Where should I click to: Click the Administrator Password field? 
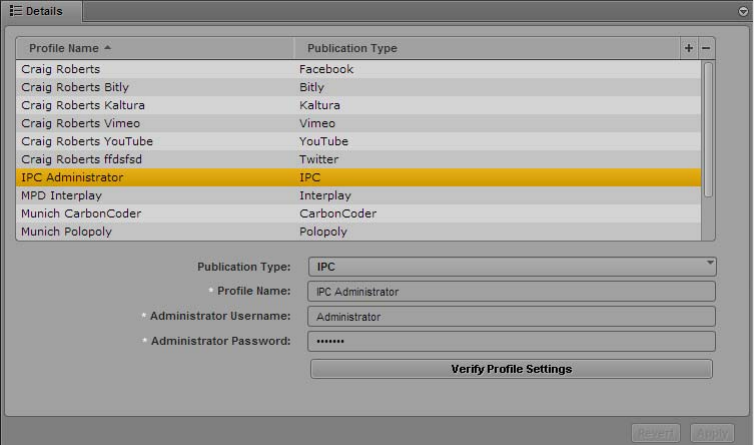click(x=513, y=342)
